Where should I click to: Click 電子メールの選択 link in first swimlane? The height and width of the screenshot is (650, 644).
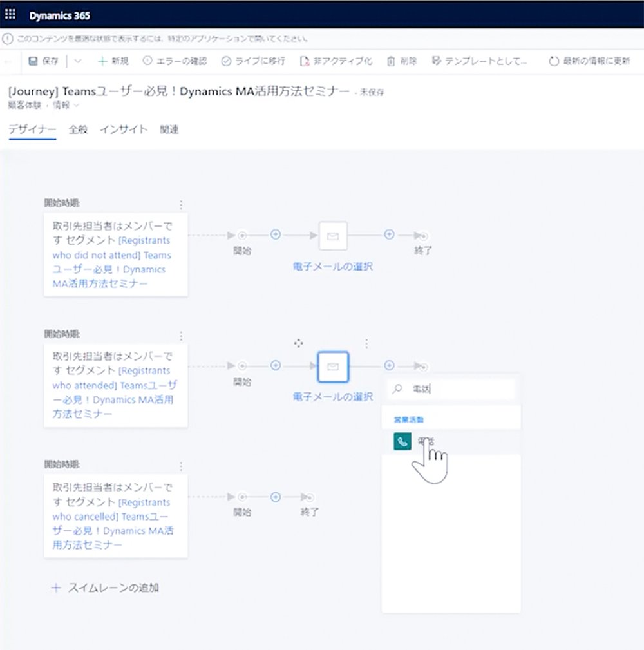point(333,267)
